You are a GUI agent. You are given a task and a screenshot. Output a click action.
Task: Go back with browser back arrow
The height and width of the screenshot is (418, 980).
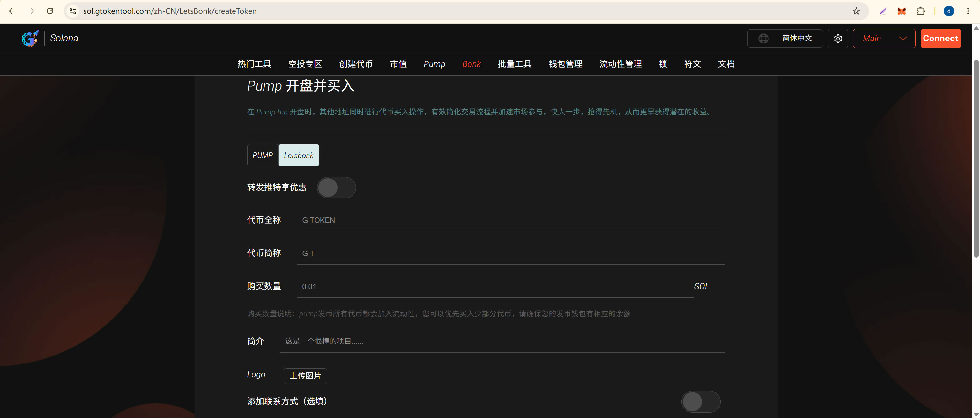pos(12,11)
